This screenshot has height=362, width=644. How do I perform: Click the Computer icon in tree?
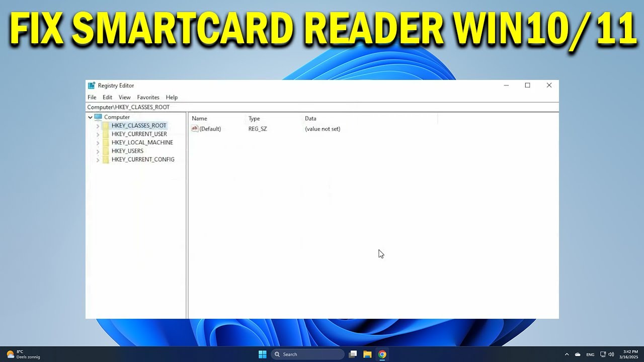tap(98, 117)
